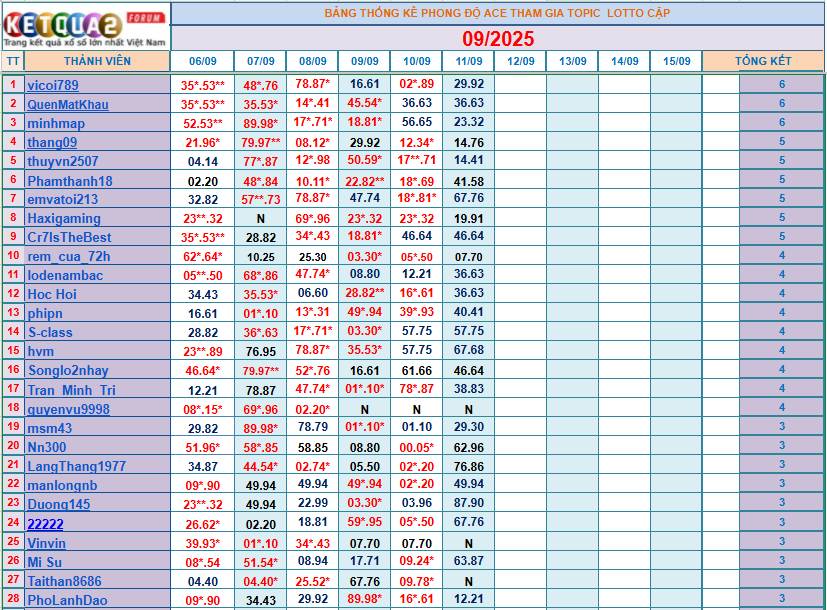Select the 06/09 date column header
The image size is (827, 610).
point(203,61)
